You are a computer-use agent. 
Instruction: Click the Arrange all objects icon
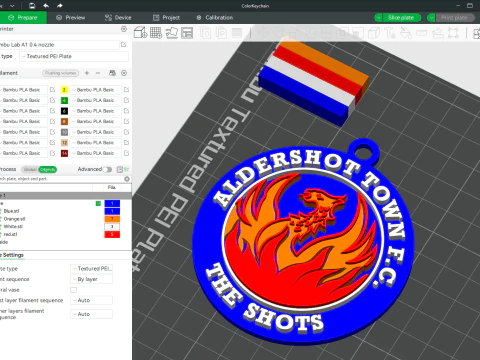coord(187,33)
